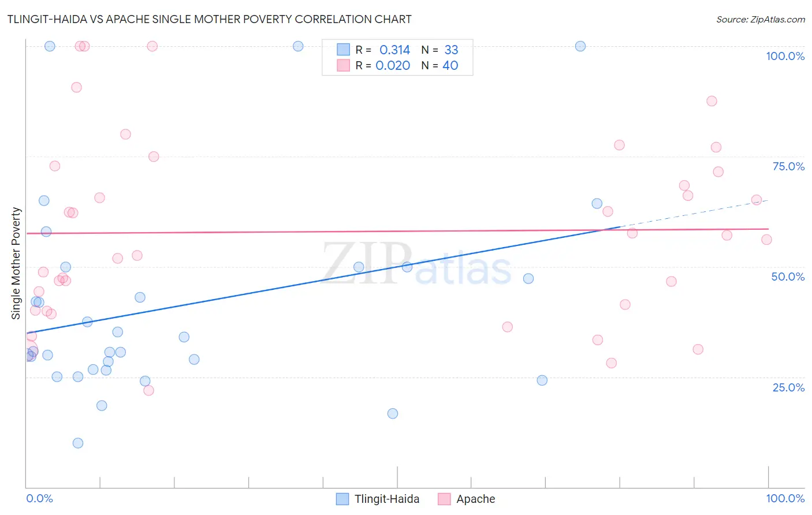Click the 100.0% x-axis label
Viewport: 812px width, 515px height.
coord(785,498)
